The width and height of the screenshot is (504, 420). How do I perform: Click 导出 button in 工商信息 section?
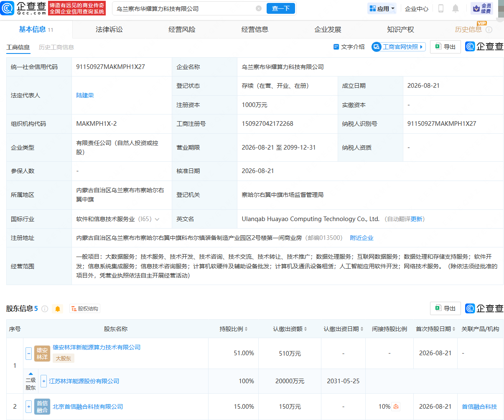tap(445, 47)
